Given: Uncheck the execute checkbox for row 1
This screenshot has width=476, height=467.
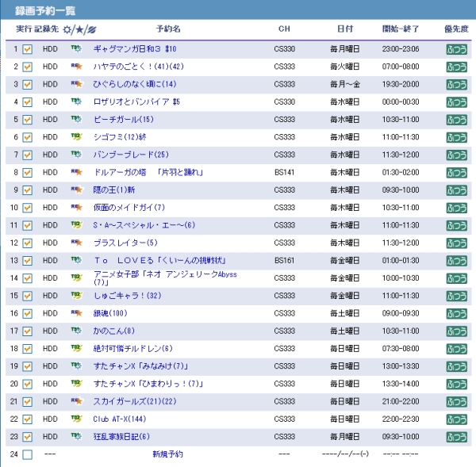Looking at the screenshot, I should point(27,49).
